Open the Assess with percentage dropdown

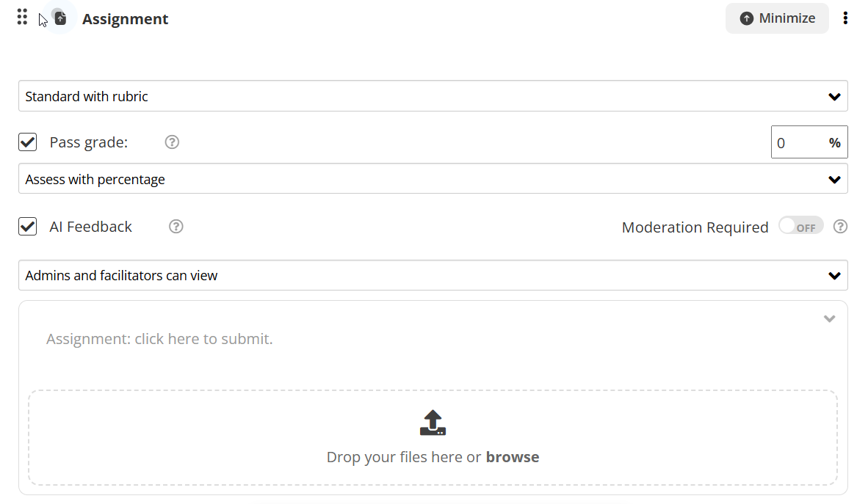point(433,179)
